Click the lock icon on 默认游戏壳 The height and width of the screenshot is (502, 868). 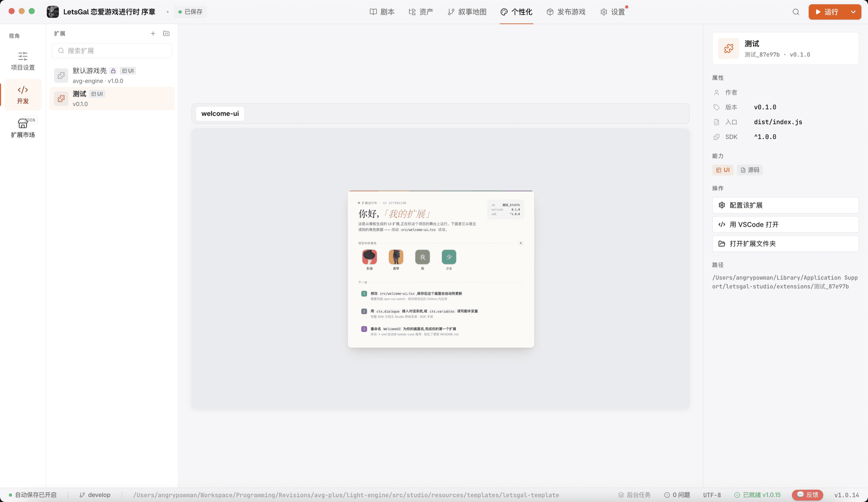[113, 71]
